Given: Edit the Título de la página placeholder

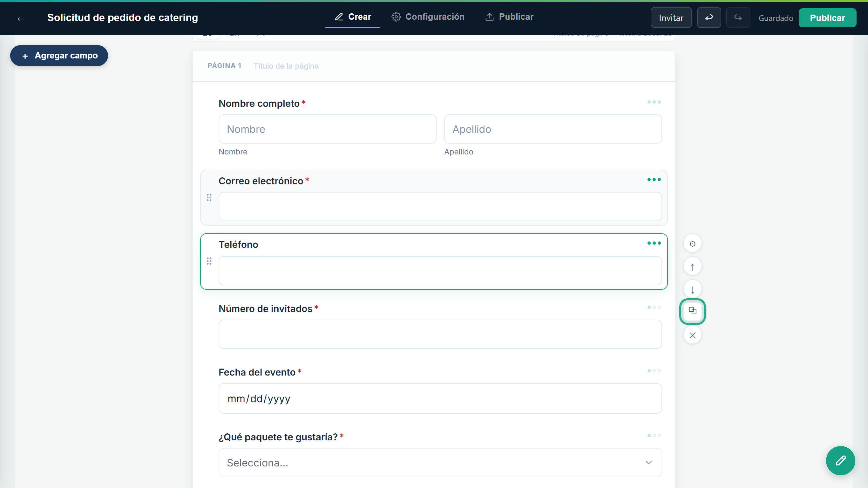Looking at the screenshot, I should pos(286,66).
